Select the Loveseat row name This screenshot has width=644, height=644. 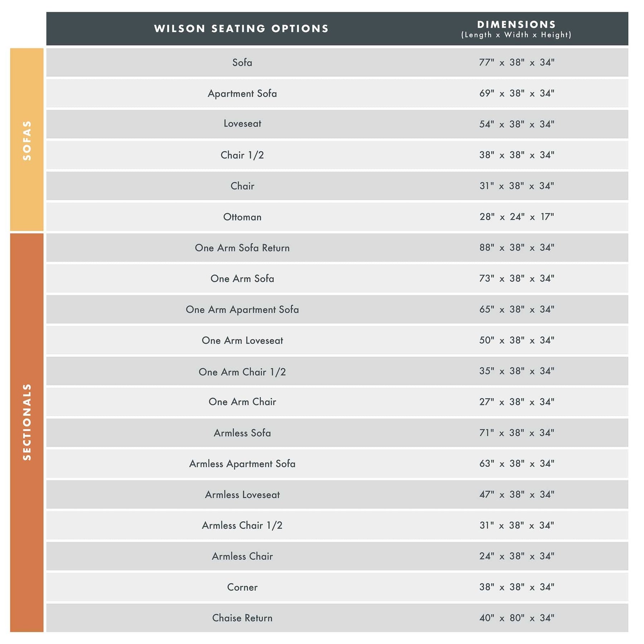tap(242, 124)
